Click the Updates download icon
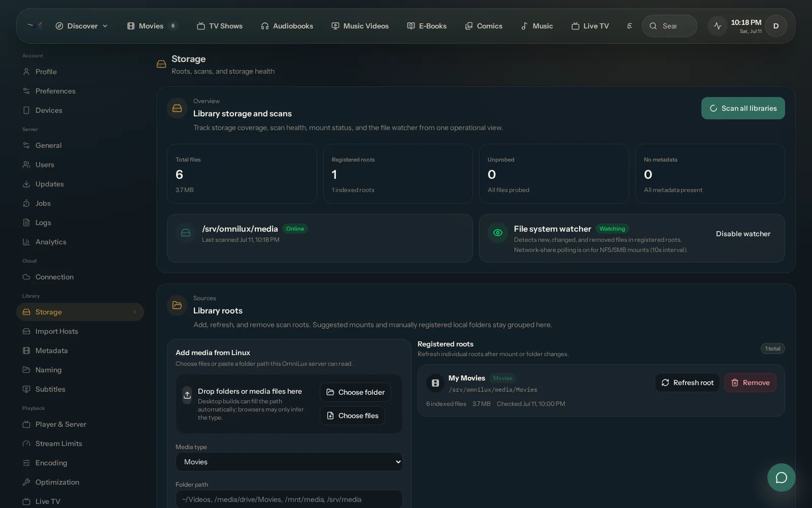The image size is (812, 508). [x=26, y=184]
